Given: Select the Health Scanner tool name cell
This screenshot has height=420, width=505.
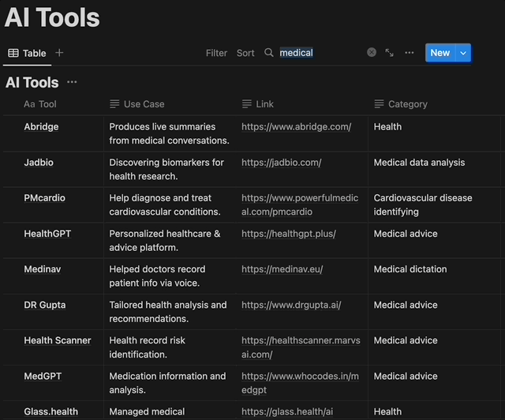Looking at the screenshot, I should (54, 347).
